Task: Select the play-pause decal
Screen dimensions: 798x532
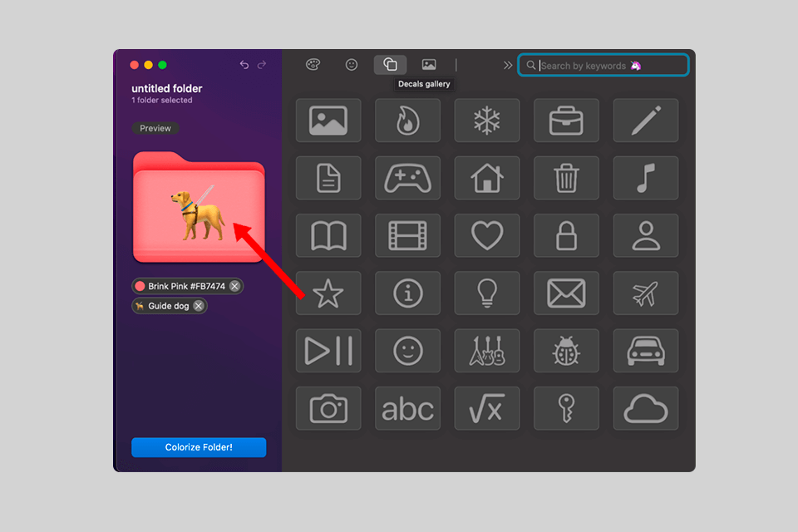Action: click(x=328, y=350)
